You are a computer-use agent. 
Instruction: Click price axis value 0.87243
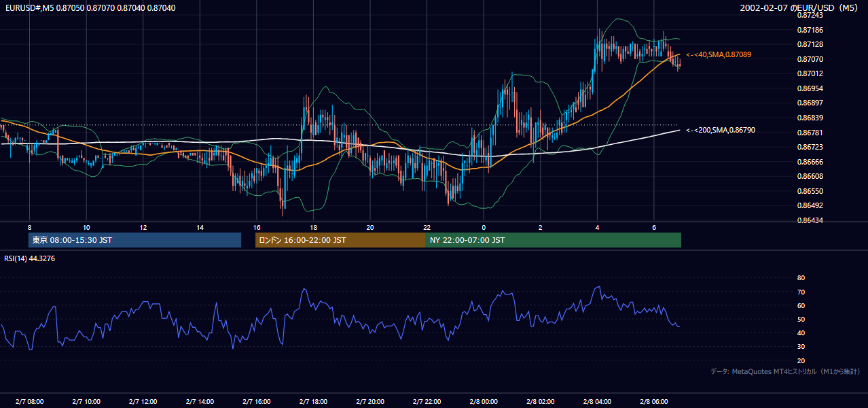point(810,16)
